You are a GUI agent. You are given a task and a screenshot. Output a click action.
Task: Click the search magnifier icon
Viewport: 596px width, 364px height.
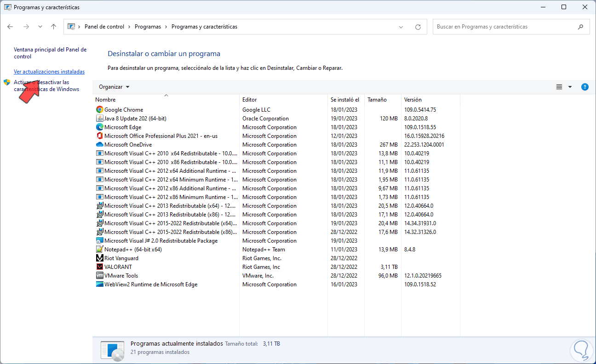(x=580, y=27)
